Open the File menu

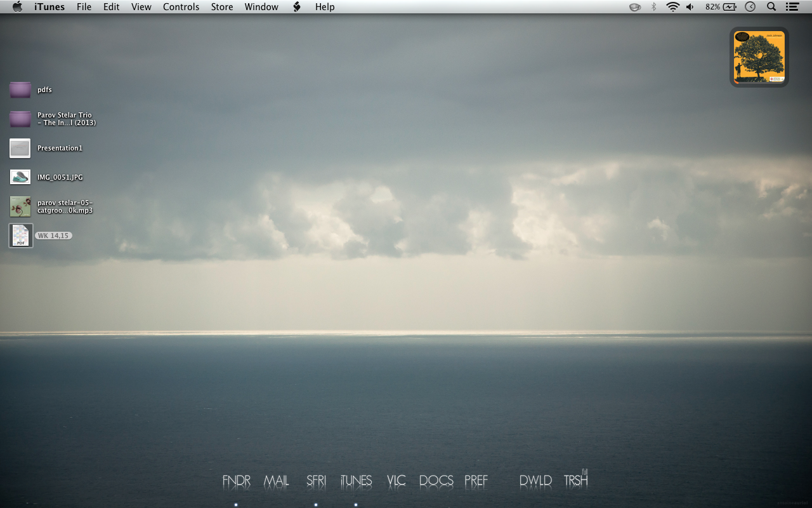point(84,7)
